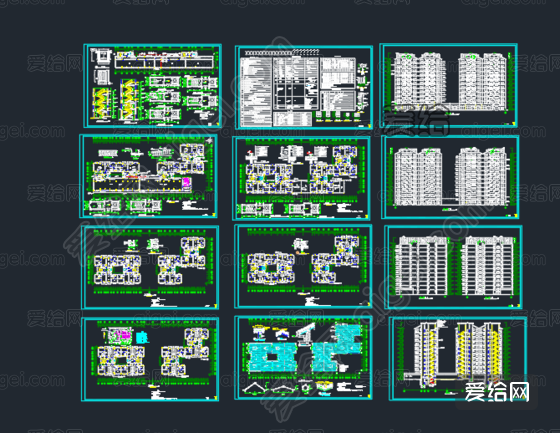The height and width of the screenshot is (433, 560).
Task: Click the left yellow staircase in the stair detail sheet
Action: [x=101, y=103]
